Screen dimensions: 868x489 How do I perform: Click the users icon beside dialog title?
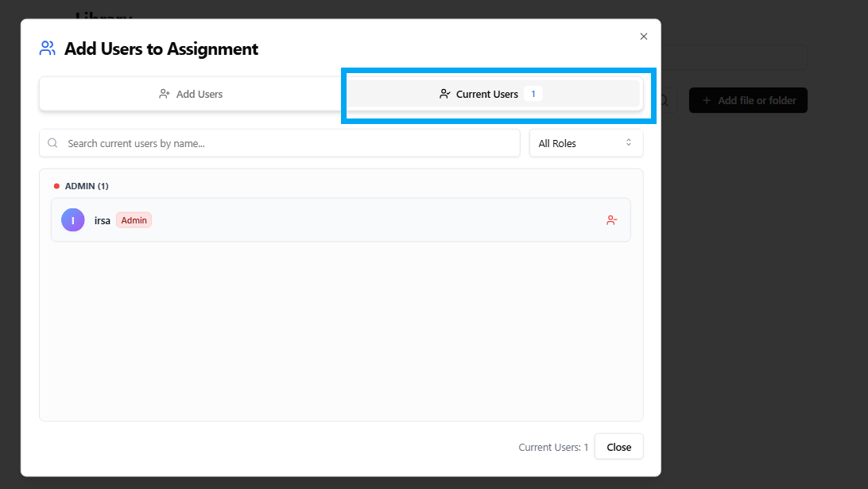pyautogui.click(x=48, y=49)
